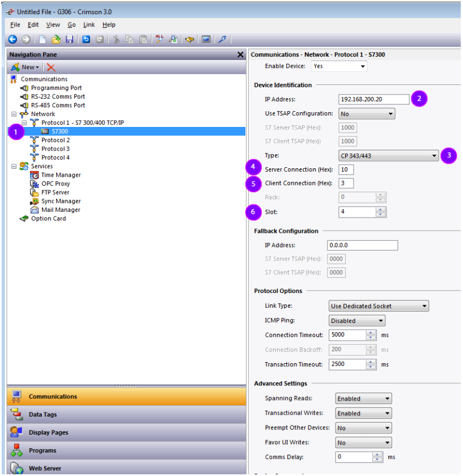Open the Type dropdown showing CP 343/443
This screenshot has width=463, height=476.
click(388, 156)
